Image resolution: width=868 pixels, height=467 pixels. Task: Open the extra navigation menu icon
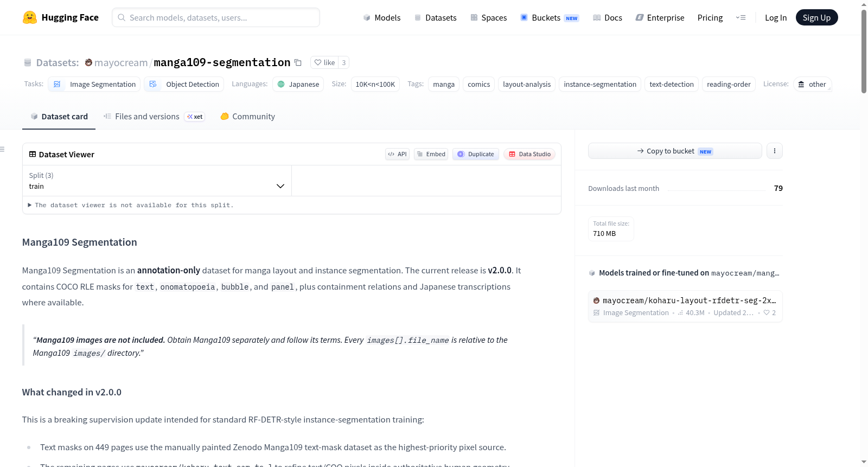741,17
